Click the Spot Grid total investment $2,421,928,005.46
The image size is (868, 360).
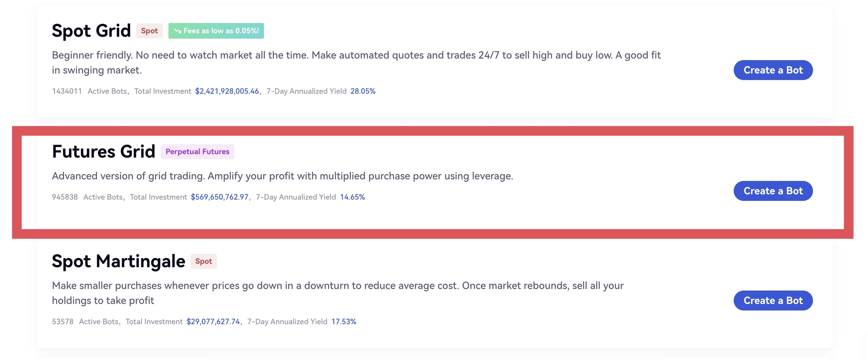point(227,91)
